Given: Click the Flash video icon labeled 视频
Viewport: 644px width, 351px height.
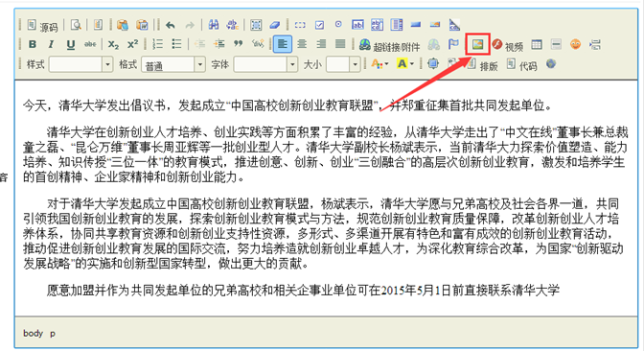Looking at the screenshot, I should [508, 45].
